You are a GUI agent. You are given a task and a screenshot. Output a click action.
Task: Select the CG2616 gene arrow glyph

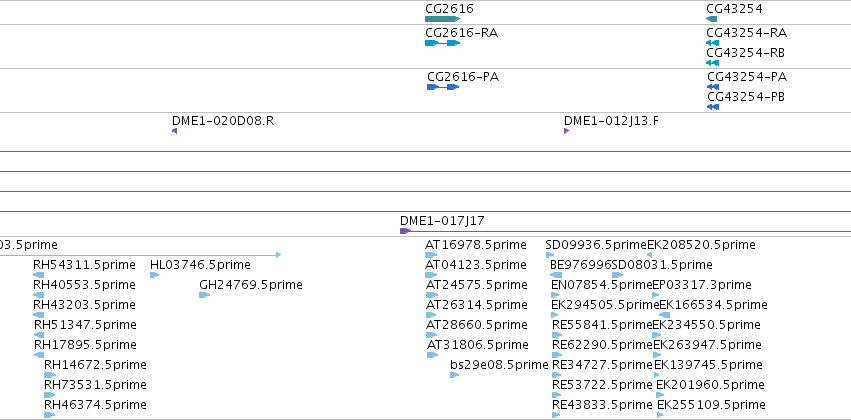(442, 19)
